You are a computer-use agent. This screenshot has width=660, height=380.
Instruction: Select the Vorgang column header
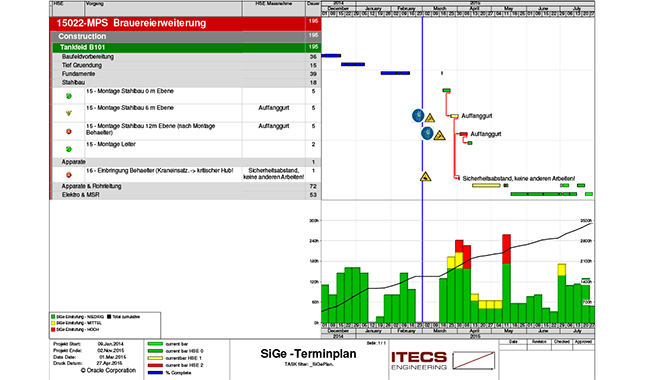pos(163,8)
